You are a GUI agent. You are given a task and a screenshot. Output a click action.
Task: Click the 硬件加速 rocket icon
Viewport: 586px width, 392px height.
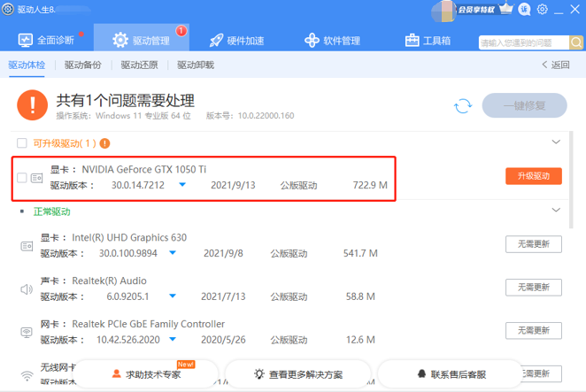[x=216, y=41]
